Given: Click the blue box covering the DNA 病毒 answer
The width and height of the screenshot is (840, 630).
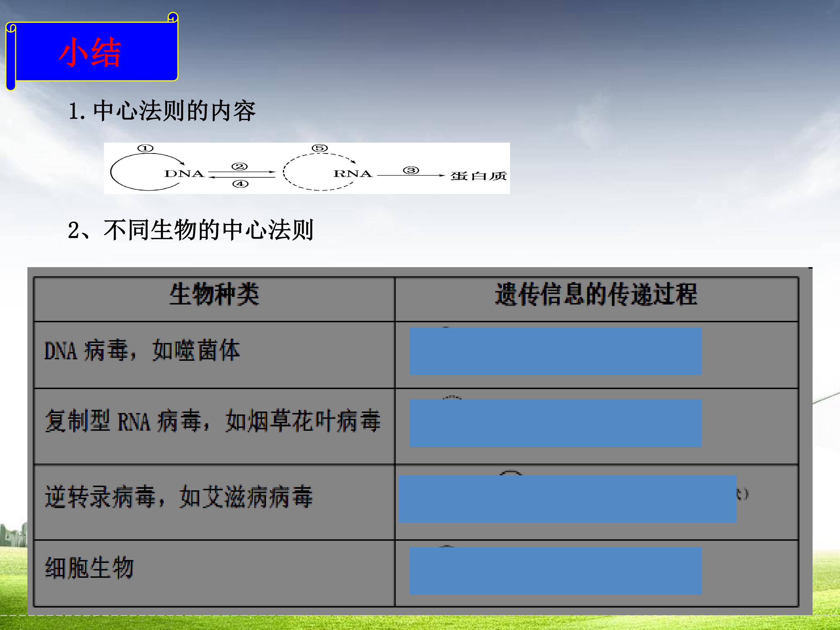Looking at the screenshot, I should click(x=555, y=352).
